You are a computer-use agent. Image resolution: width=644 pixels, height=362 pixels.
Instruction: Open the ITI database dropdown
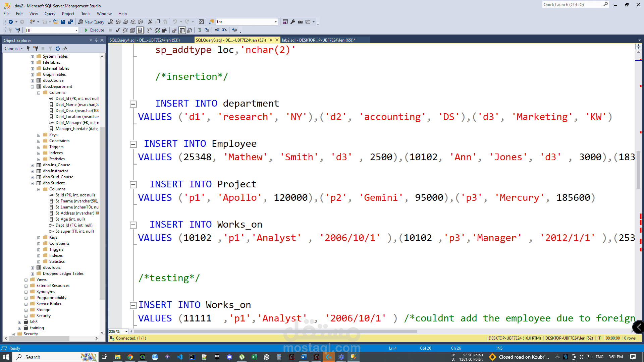click(76, 30)
